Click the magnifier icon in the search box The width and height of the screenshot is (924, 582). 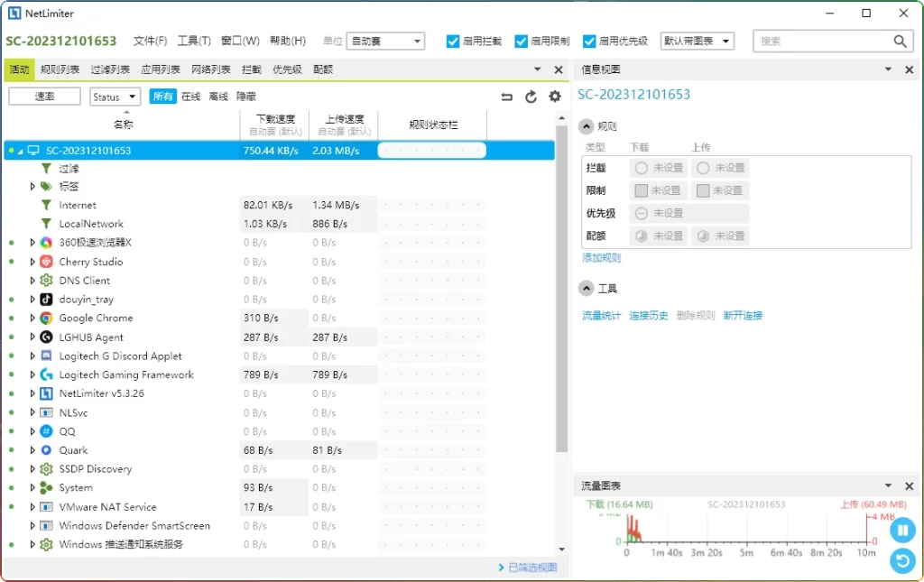pyautogui.click(x=900, y=41)
